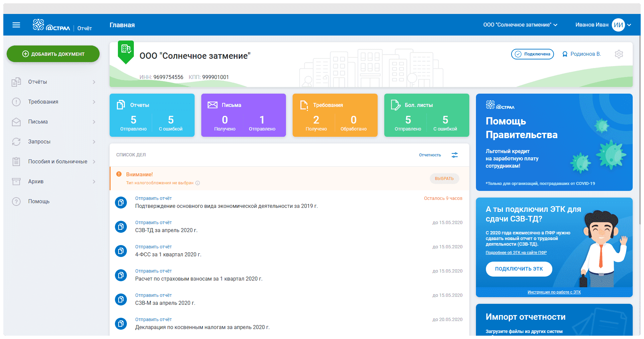Screen dimensions: 644x339
Task: Open Подробнее об ЭТК на сайте ПФР link
Action: click(516, 253)
